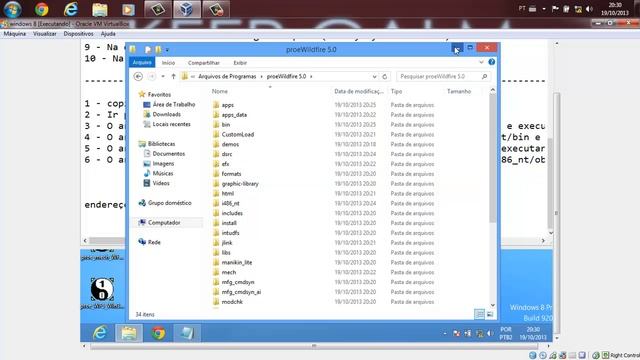Select VirtualBox cube icon on host taskbar
The width and height of the screenshot is (640, 360).
(x=187, y=9)
